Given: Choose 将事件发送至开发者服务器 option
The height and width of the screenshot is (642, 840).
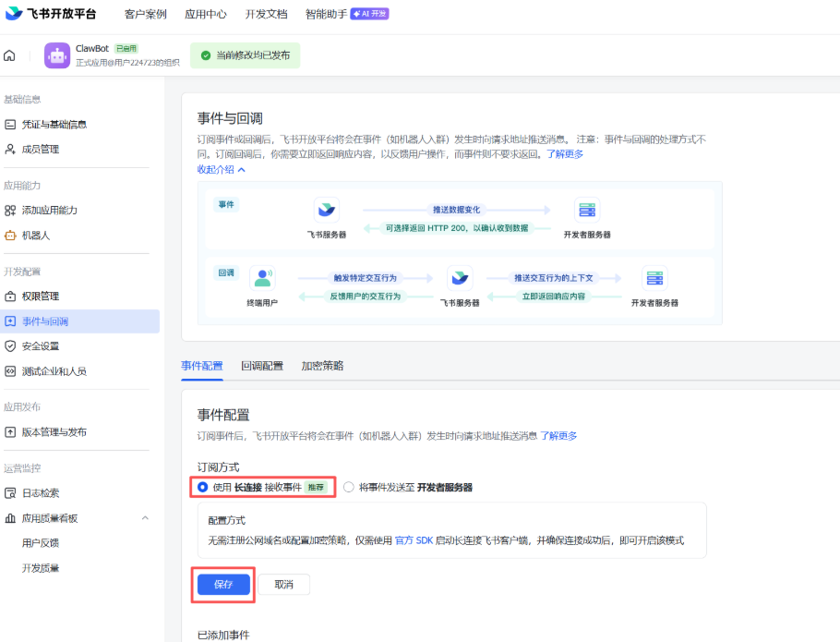Looking at the screenshot, I should [349, 487].
